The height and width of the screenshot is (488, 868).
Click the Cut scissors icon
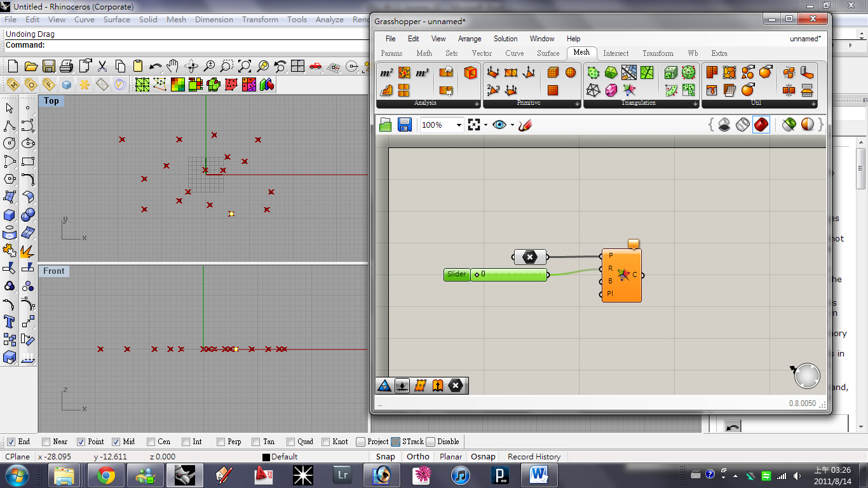pyautogui.click(x=102, y=66)
